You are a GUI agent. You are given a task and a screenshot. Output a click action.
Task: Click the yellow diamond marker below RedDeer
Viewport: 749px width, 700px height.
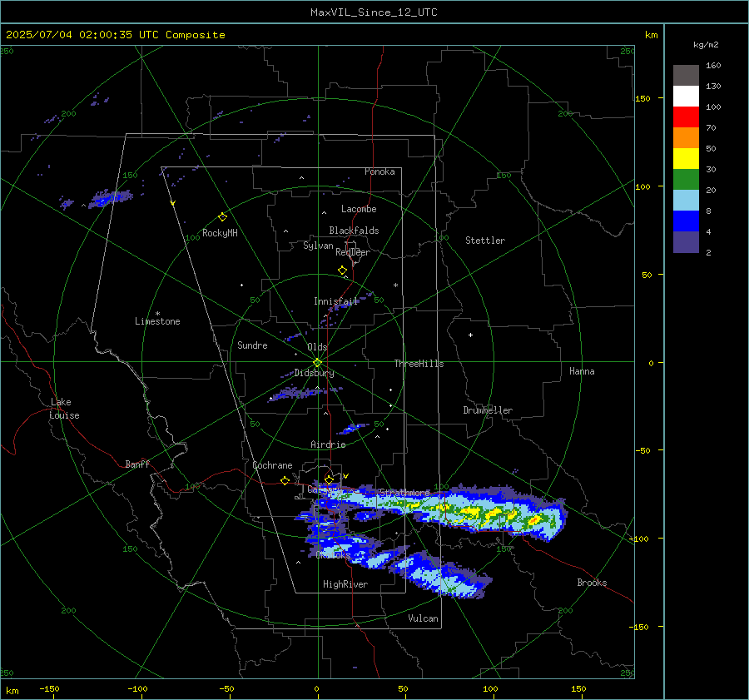(x=343, y=271)
